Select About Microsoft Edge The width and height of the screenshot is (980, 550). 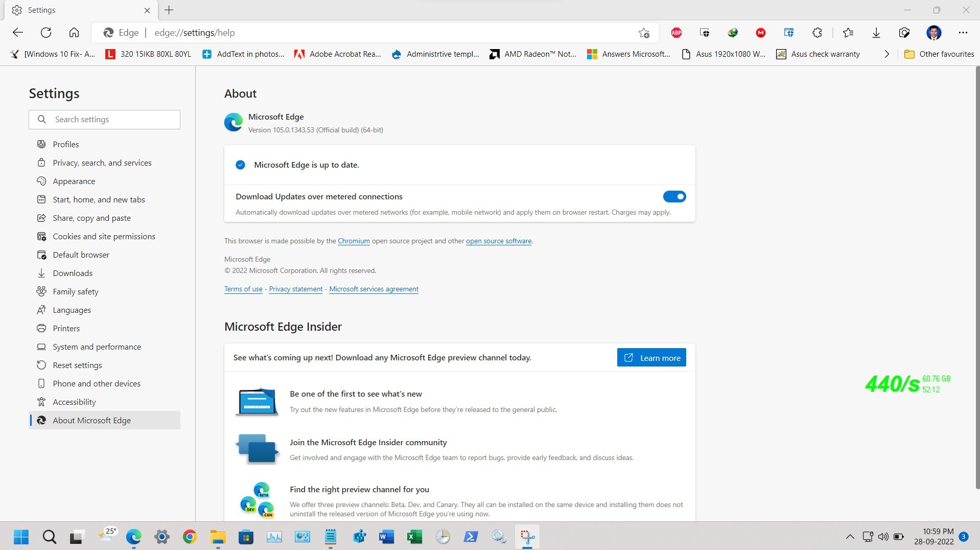(105, 420)
